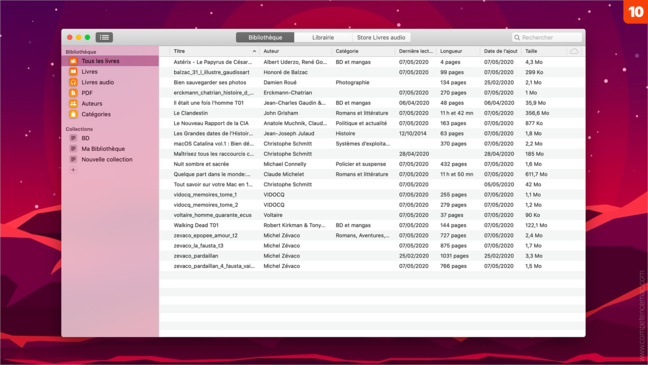648x365 pixels.
Task: Select the Astérix - Le Papyrus de César row
Action: pyautogui.click(x=372, y=62)
